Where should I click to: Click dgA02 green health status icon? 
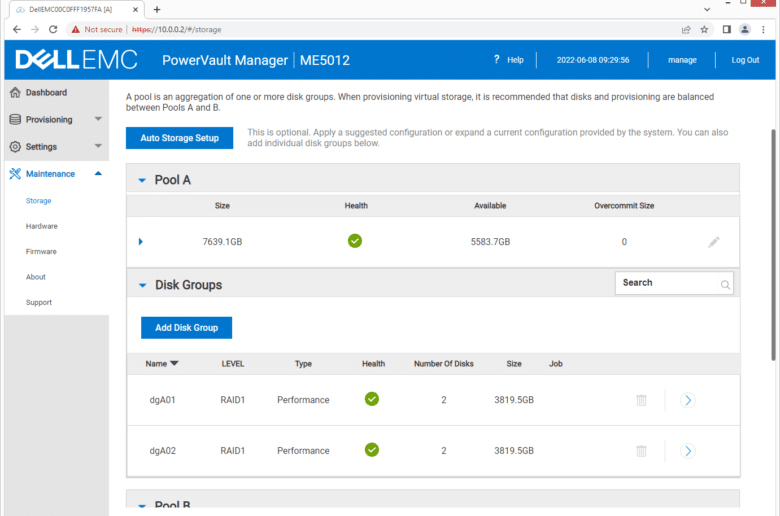(372, 450)
